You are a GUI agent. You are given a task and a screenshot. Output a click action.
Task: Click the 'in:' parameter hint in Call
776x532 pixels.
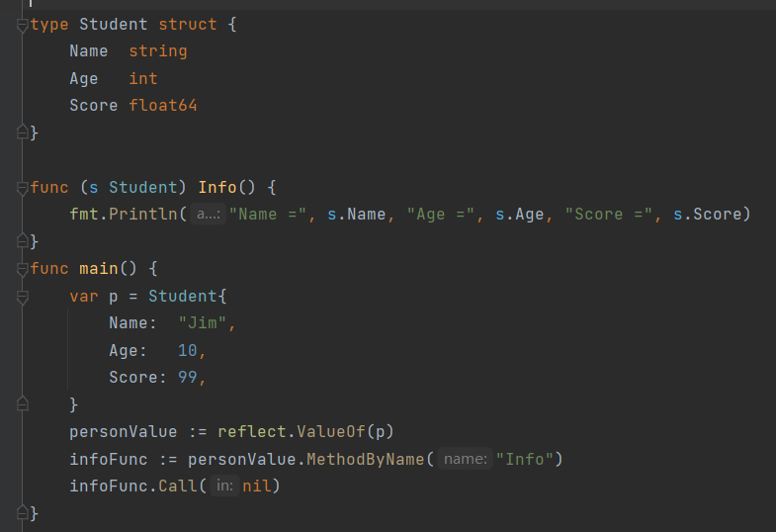(x=224, y=486)
